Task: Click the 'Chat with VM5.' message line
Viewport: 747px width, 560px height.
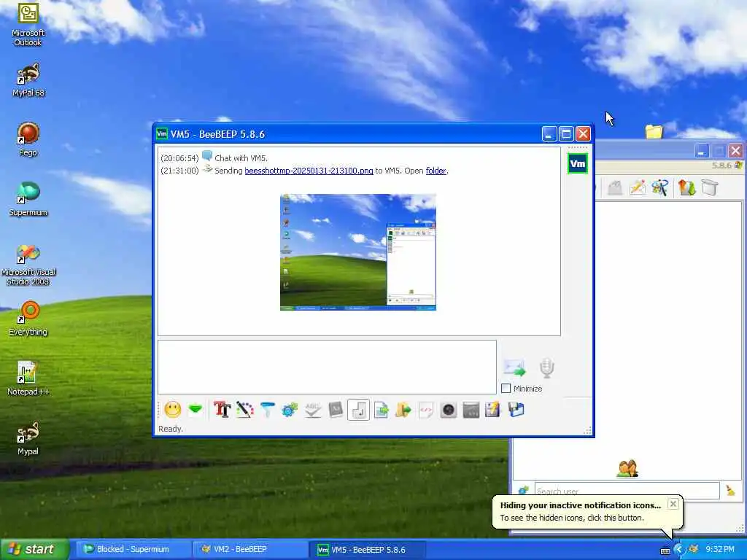Action: (241, 158)
